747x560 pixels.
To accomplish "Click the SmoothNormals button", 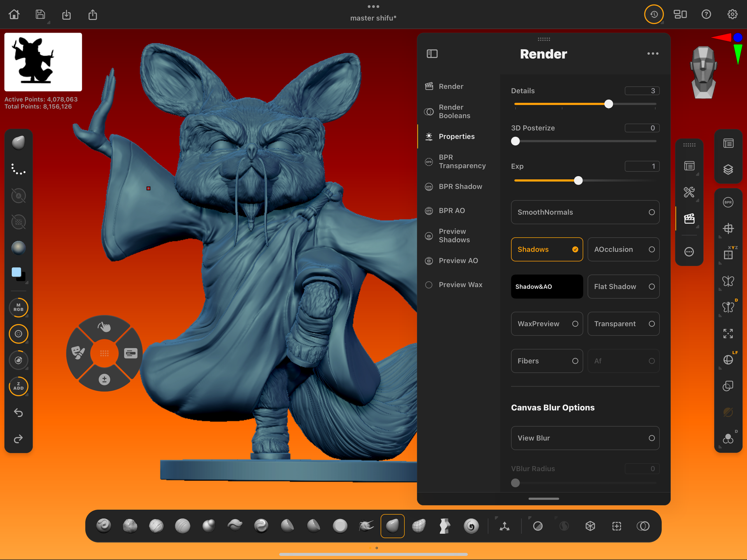I will (585, 212).
